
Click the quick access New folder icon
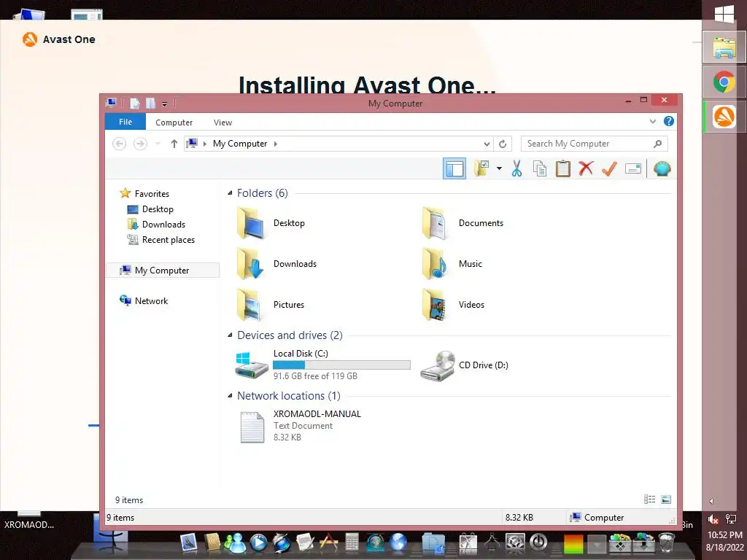pyautogui.click(x=150, y=103)
